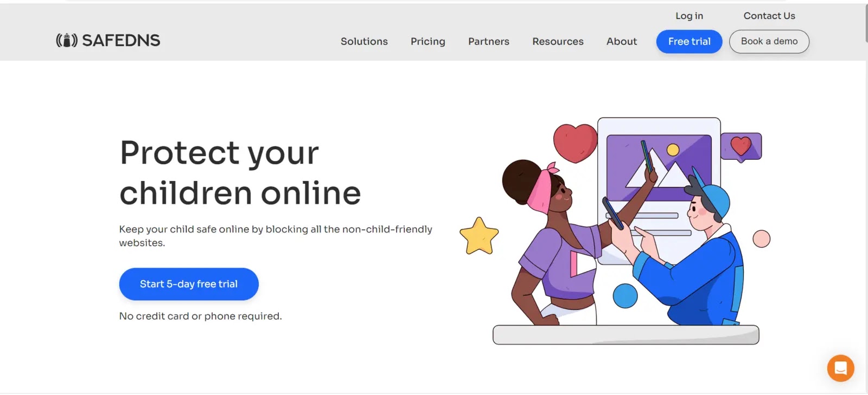Click the blue circle in illustration
868x395 pixels.
[x=625, y=296]
